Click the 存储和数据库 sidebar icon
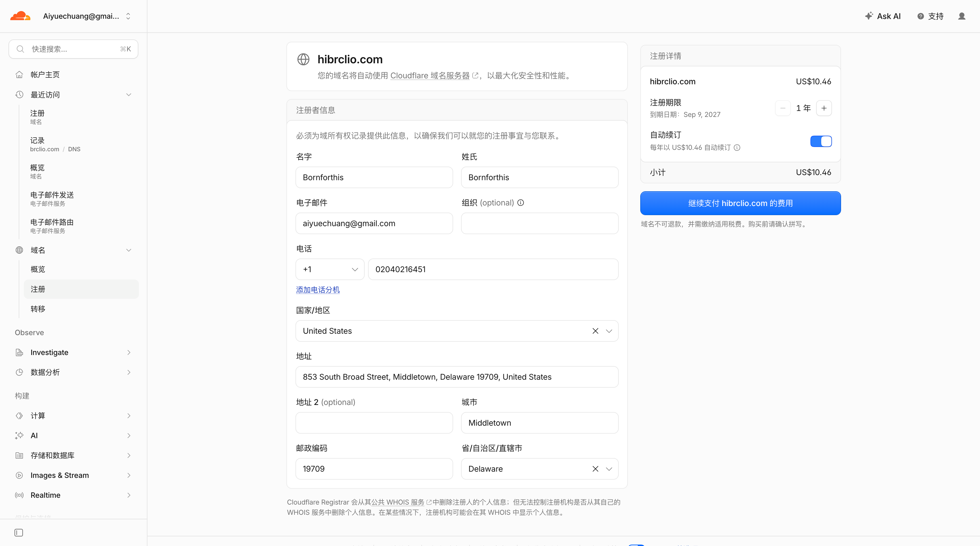This screenshot has width=980, height=546. [19, 455]
